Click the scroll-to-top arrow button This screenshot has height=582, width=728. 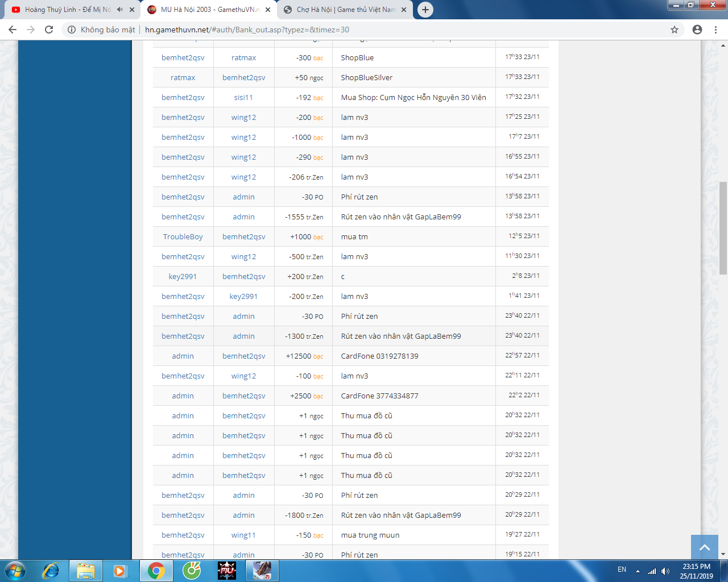tap(705, 547)
